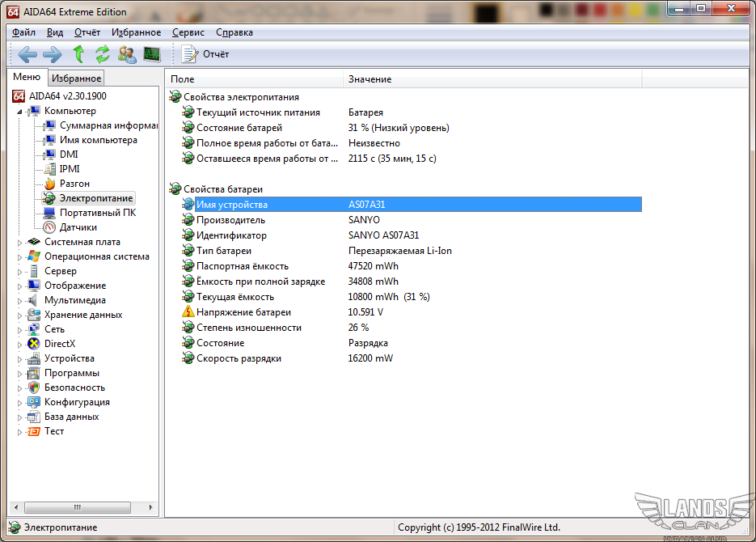Expand the Системная плата node
This screenshot has width=756, height=542.
pyautogui.click(x=19, y=243)
